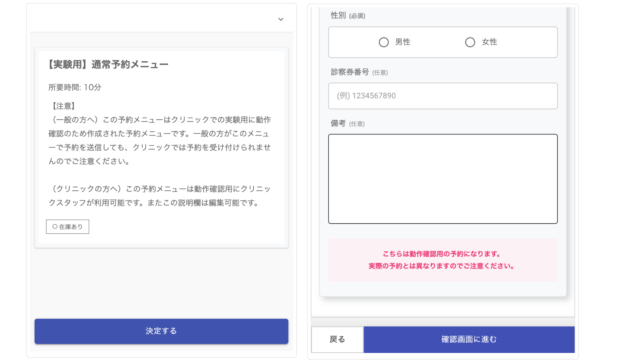Click the 男性 label text
This screenshot has width=644, height=362.
tap(402, 42)
